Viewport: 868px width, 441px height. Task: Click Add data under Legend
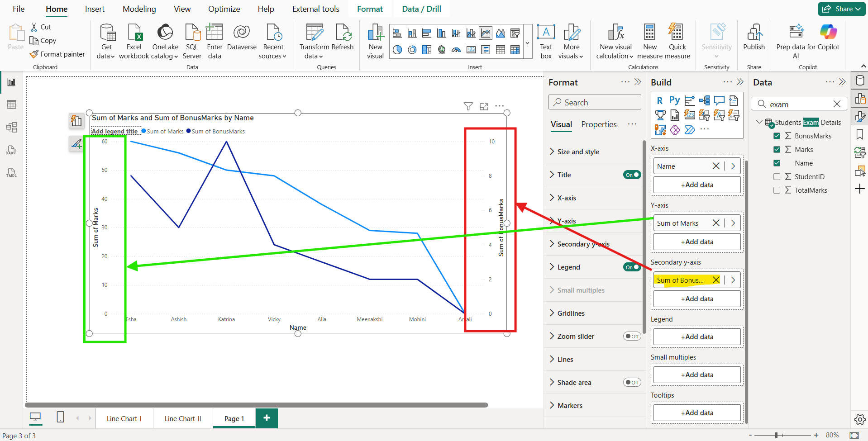pos(696,337)
